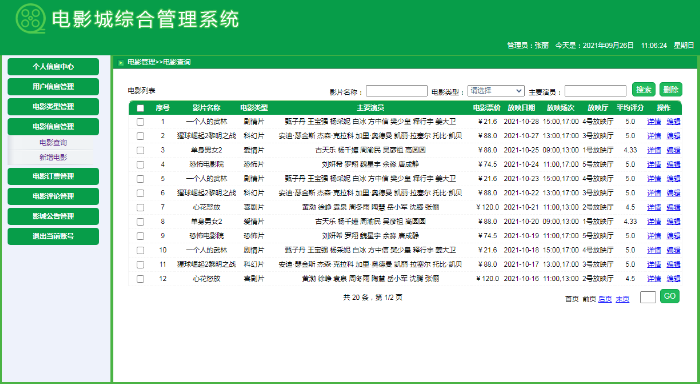Click 编辑 link for row 1
The image size is (700, 384).
click(673, 121)
